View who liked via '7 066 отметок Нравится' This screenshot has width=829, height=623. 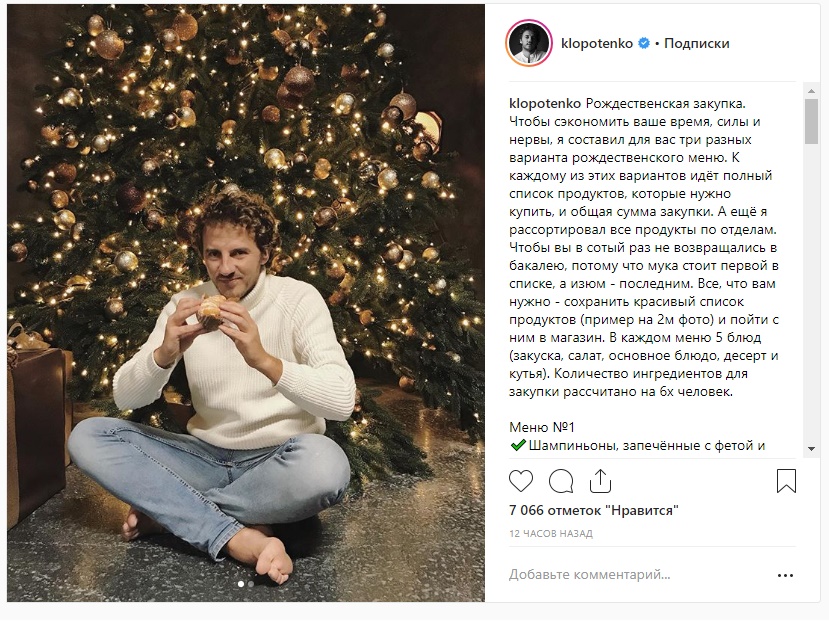(594, 510)
